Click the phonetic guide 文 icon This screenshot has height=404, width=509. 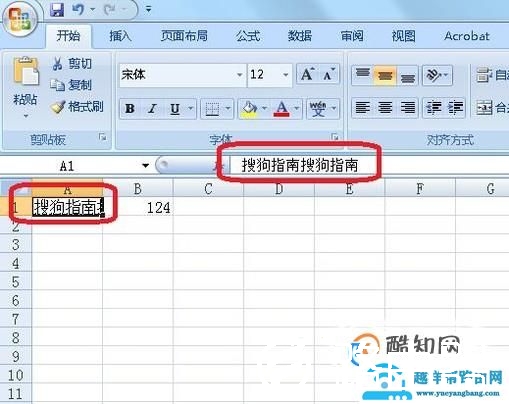click(x=318, y=109)
